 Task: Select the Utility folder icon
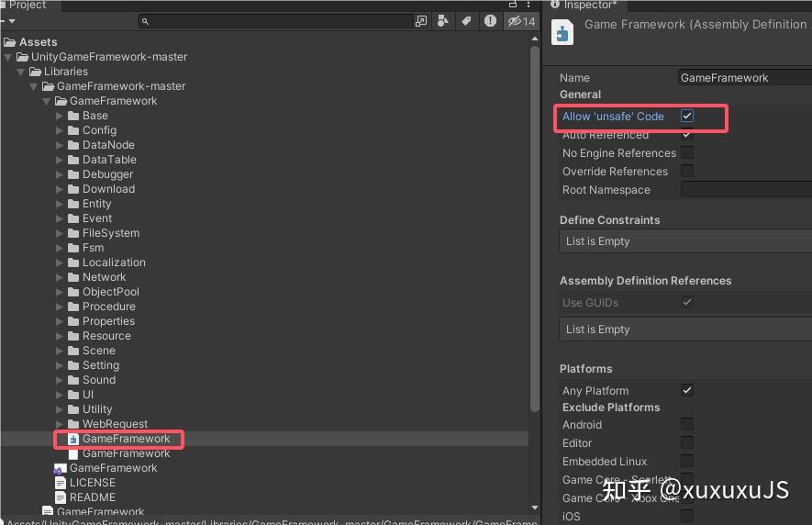pyautogui.click(x=73, y=409)
